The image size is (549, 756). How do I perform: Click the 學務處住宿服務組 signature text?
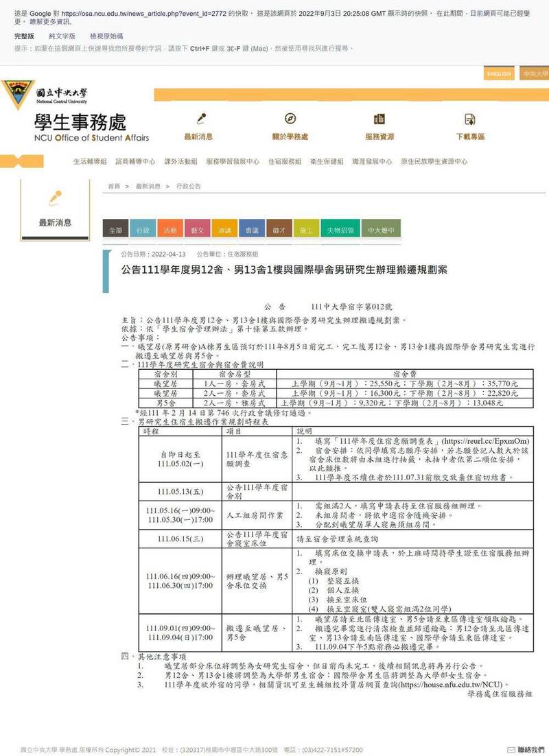click(x=500, y=694)
